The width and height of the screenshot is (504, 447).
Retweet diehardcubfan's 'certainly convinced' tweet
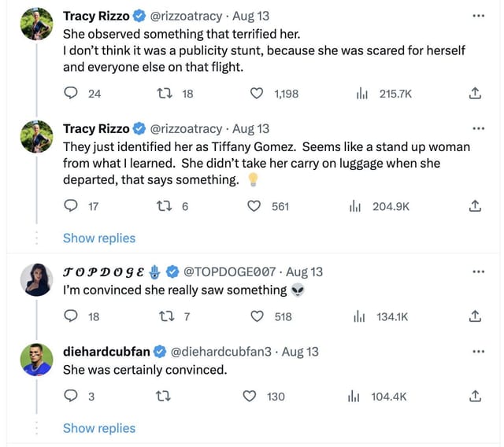click(165, 397)
